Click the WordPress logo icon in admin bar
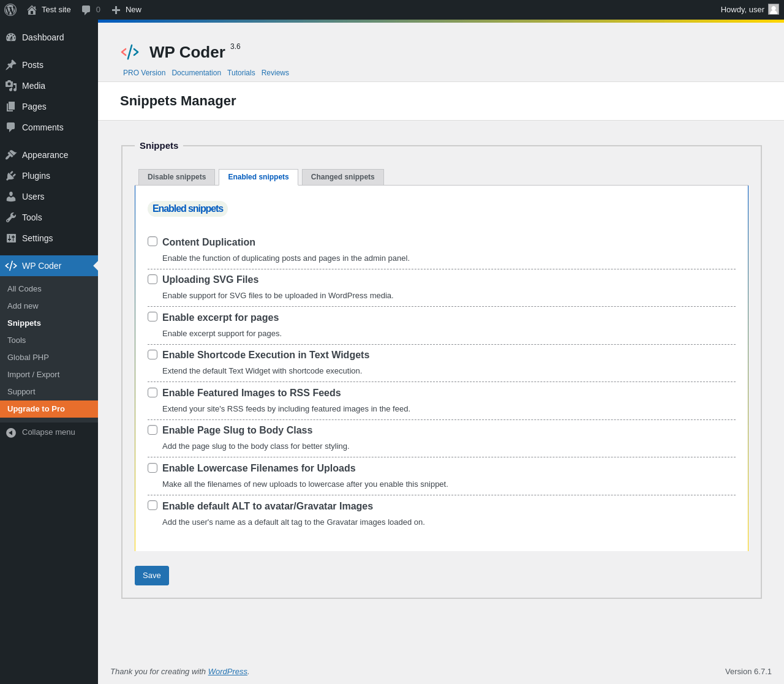784x684 pixels. pos(10,10)
